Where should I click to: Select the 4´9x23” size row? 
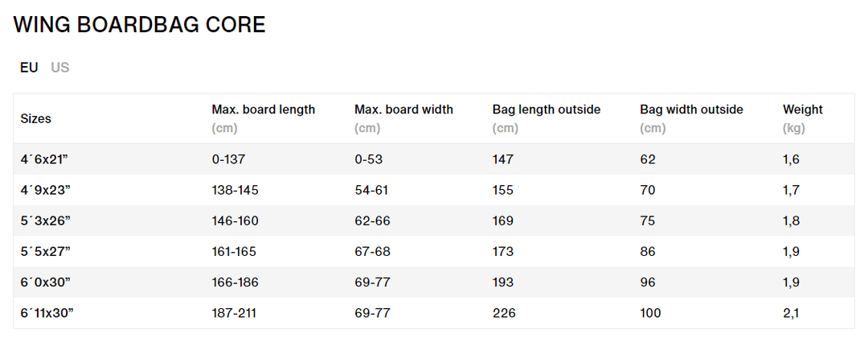click(45, 190)
